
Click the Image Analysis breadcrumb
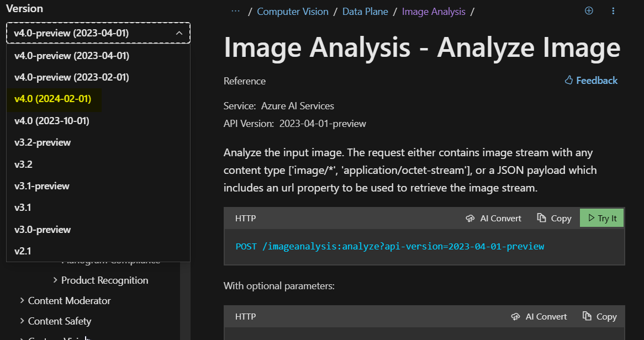click(x=434, y=11)
